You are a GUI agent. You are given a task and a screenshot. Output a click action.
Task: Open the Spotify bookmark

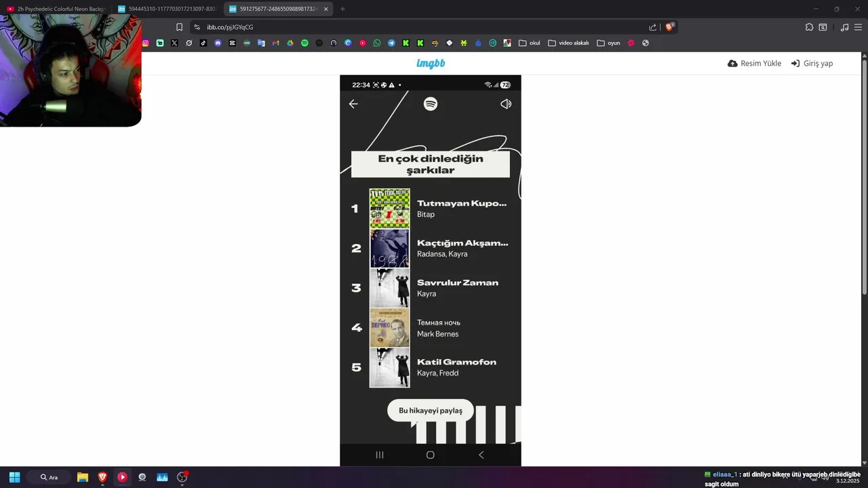pos(304,43)
